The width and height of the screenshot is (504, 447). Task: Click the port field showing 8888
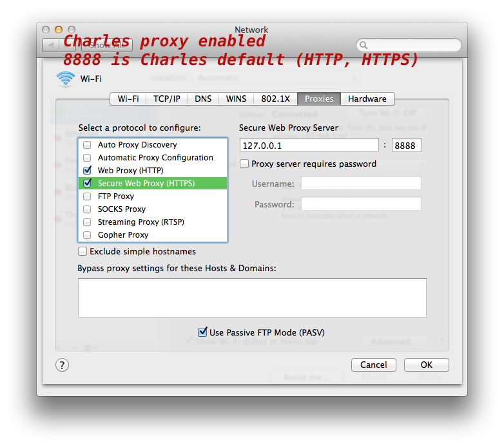click(x=406, y=145)
